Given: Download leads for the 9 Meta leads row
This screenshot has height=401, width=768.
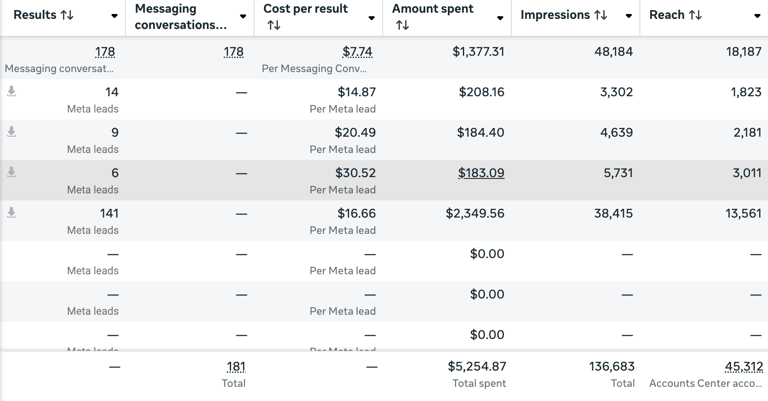Looking at the screenshot, I should click(x=11, y=132).
